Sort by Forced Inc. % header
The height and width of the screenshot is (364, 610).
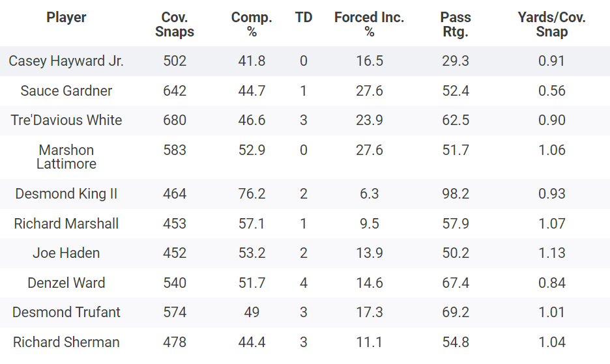point(369,24)
